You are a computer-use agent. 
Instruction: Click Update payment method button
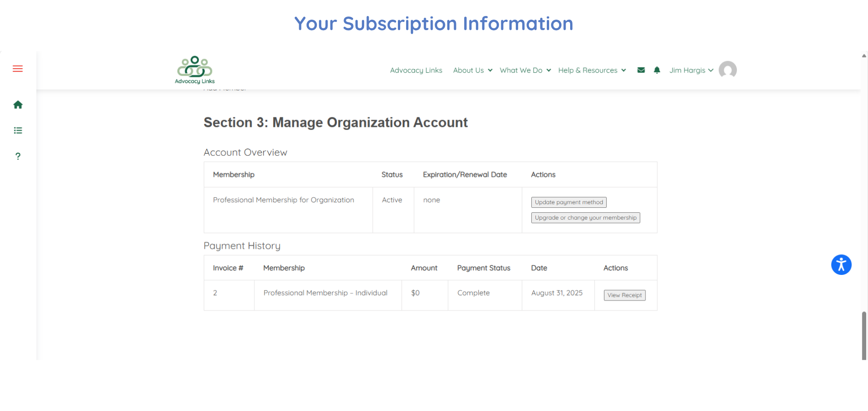569,202
